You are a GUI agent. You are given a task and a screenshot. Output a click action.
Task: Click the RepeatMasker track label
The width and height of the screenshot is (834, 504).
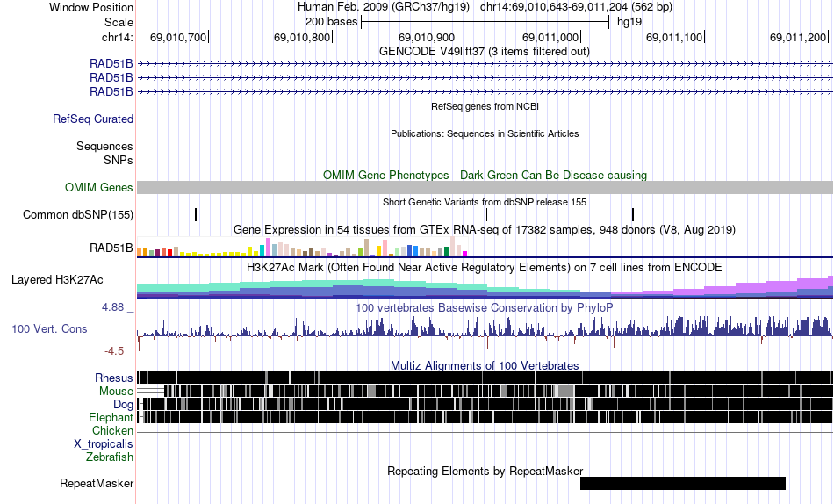pos(97,483)
